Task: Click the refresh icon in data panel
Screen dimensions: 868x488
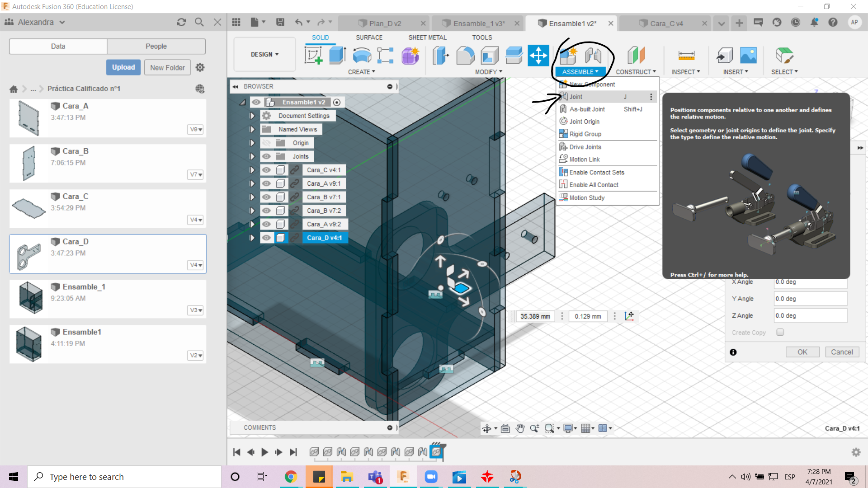Action: 181,22
